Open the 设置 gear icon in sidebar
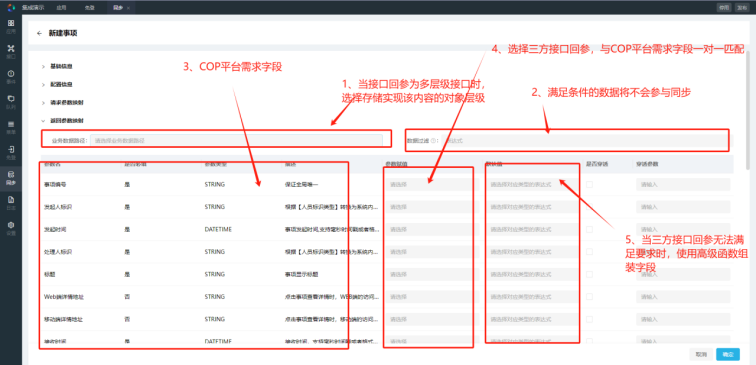 click(x=11, y=228)
